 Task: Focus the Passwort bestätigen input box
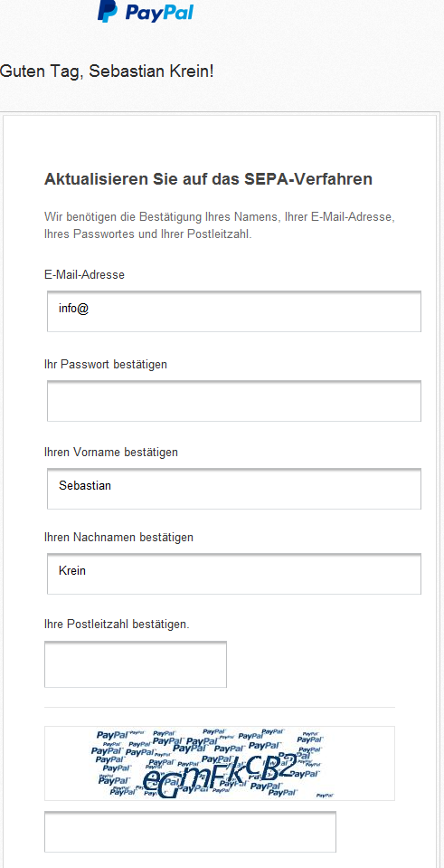click(x=234, y=401)
